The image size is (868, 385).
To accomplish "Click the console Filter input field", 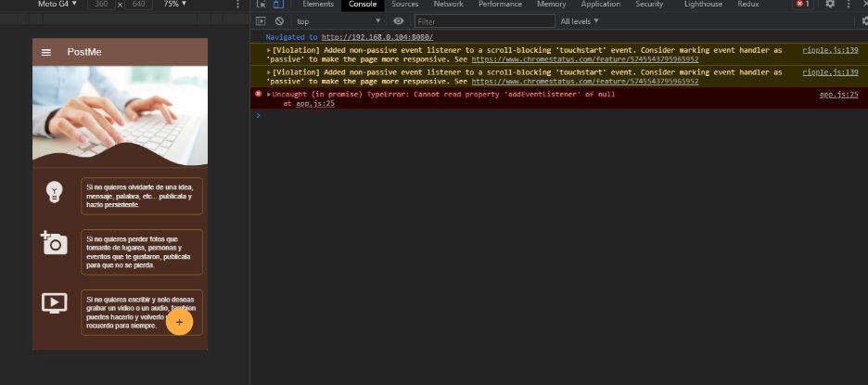I will 484,20.
